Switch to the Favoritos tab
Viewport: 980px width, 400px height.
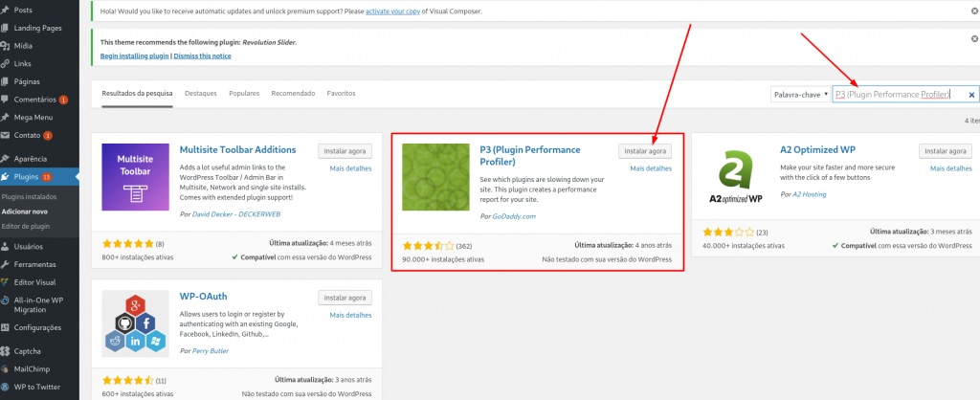[x=342, y=93]
